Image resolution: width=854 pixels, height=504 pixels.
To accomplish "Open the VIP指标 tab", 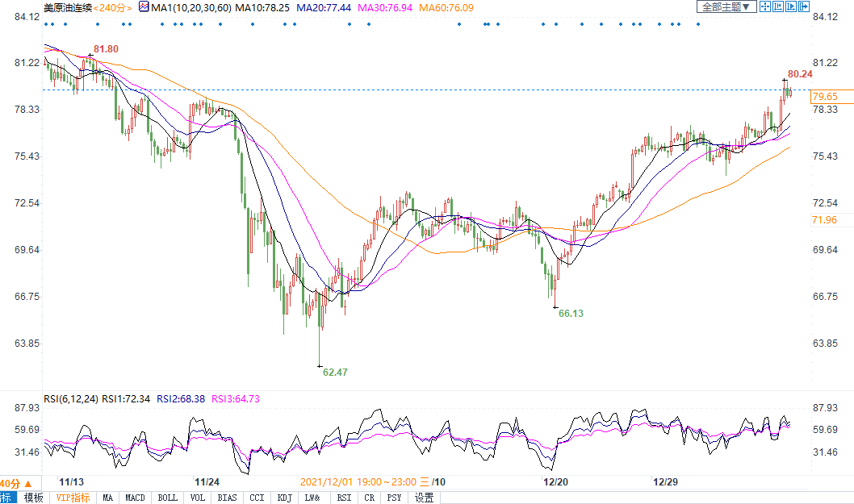I will click(73, 498).
